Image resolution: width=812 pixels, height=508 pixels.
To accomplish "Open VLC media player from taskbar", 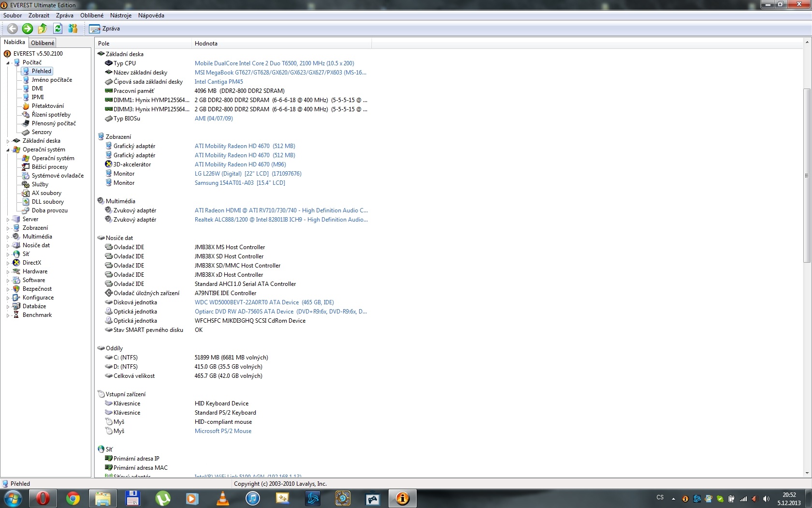I will click(223, 498).
